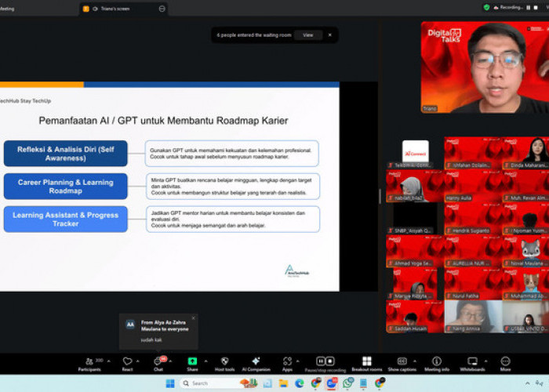
Task: Expand the arrow next to Chat
Action: [171, 358]
